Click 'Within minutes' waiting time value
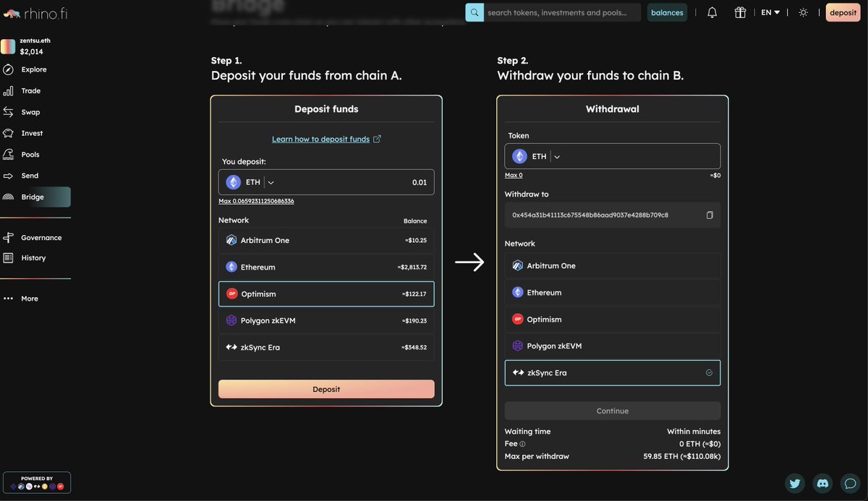The height and width of the screenshot is (501, 868). tap(694, 432)
